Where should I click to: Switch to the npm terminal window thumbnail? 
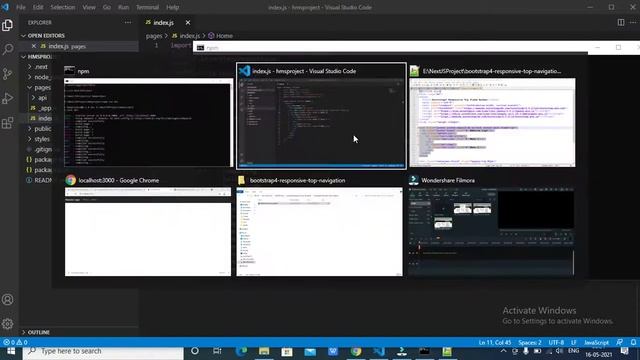tap(148, 116)
